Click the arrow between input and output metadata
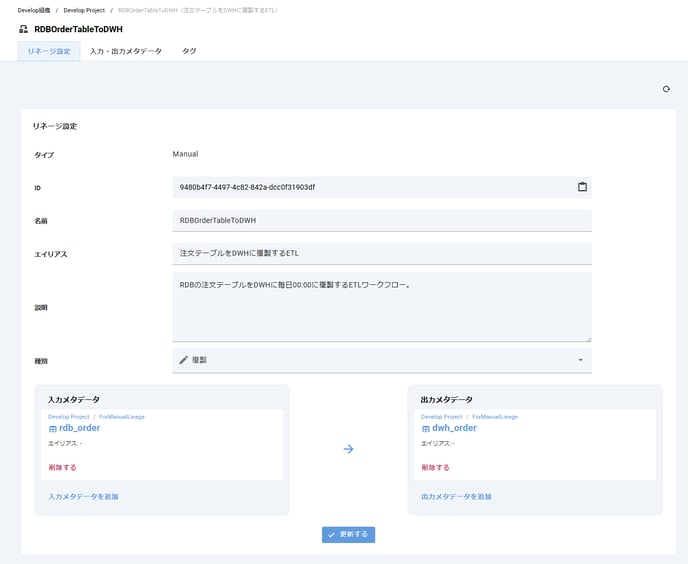688x564 pixels. tap(348, 449)
